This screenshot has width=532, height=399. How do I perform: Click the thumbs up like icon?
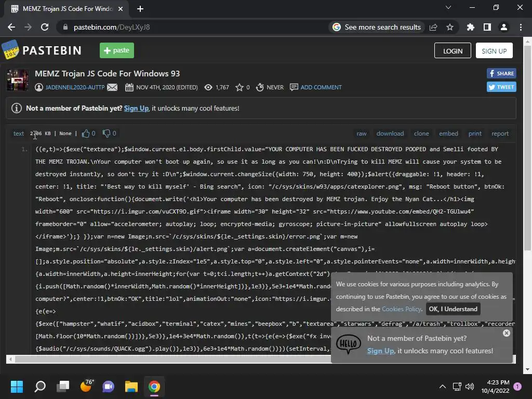pos(86,134)
